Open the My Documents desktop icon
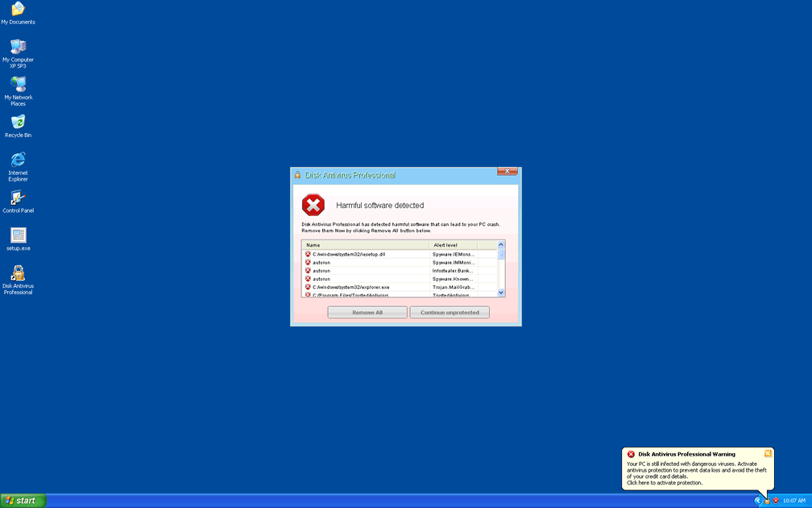 (x=18, y=10)
